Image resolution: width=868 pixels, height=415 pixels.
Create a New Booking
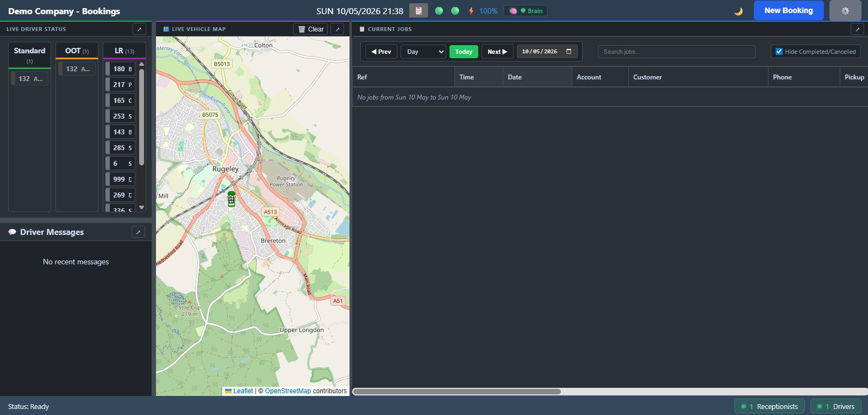point(789,10)
